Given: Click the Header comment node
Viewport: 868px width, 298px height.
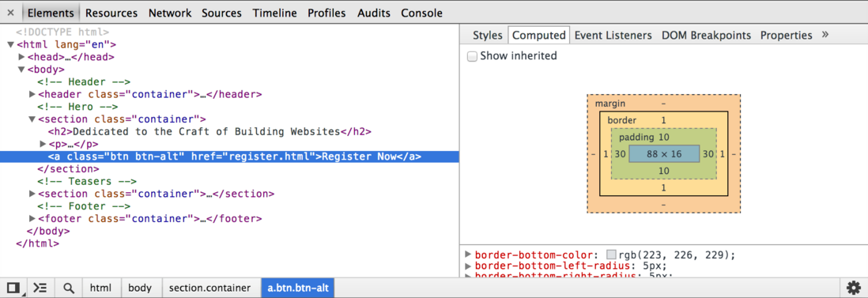Looking at the screenshot, I should tap(84, 82).
